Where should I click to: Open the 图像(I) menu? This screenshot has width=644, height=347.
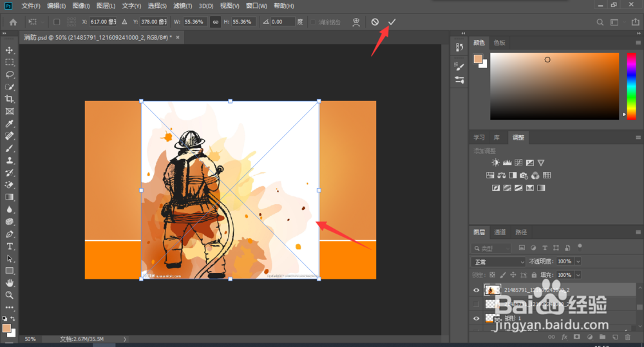click(x=81, y=6)
